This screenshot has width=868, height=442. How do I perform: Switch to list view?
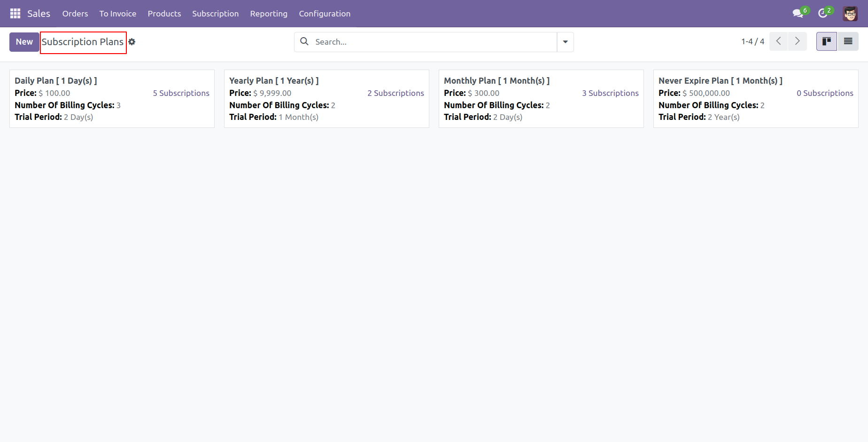click(x=848, y=41)
